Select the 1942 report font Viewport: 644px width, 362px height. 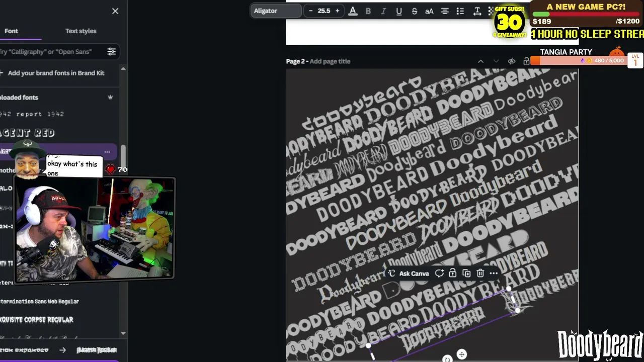pos(32,114)
